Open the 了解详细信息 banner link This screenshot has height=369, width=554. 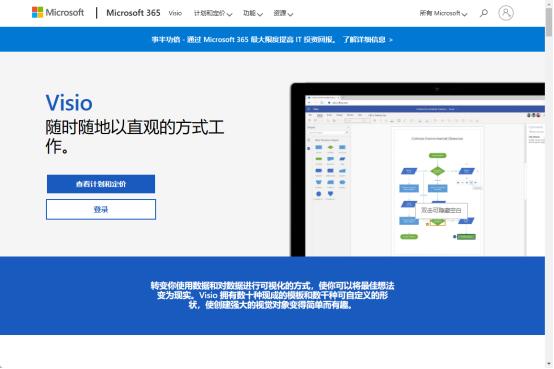[x=367, y=40]
